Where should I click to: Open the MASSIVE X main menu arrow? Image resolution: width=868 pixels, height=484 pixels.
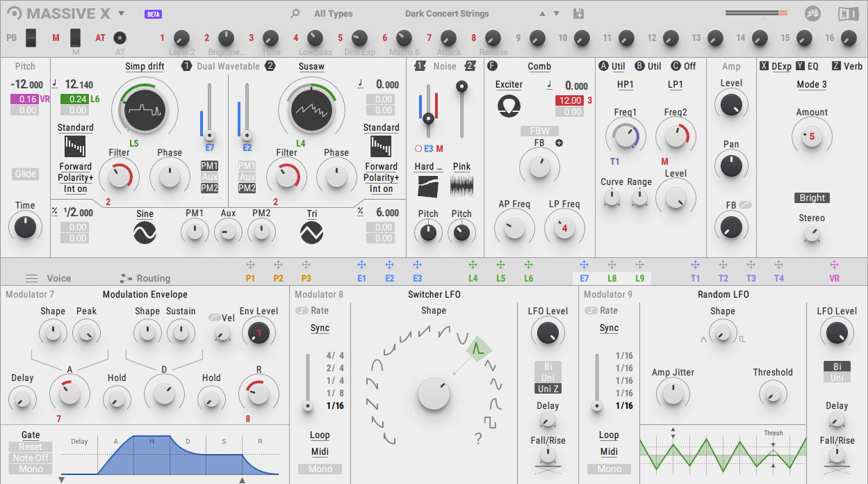pos(121,13)
